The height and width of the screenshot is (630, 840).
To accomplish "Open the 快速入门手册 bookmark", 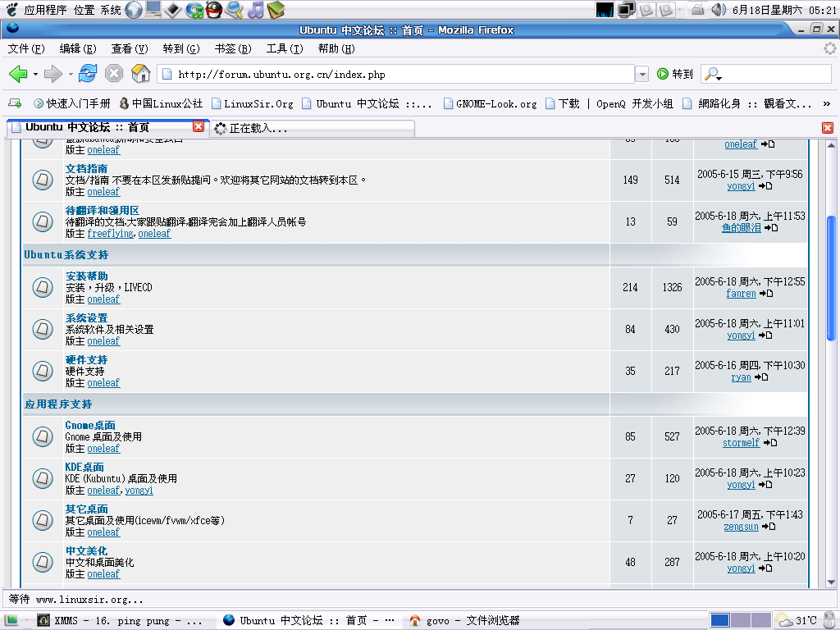I will pyautogui.click(x=72, y=103).
